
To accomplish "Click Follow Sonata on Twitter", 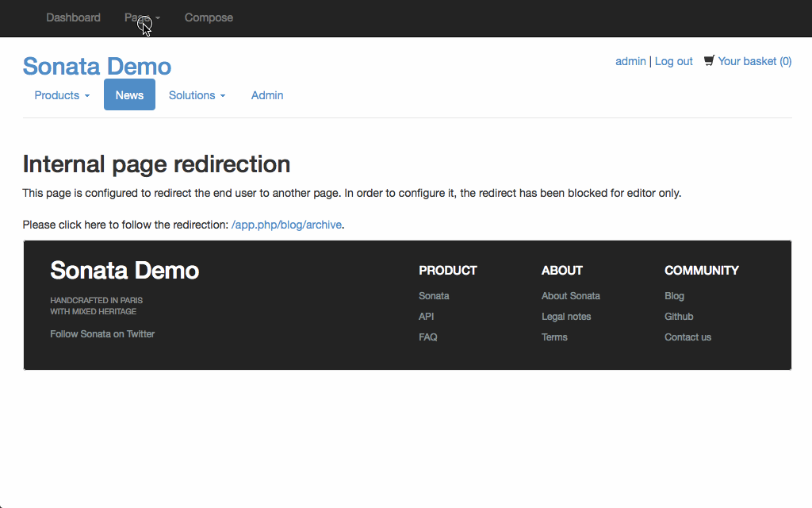I will pos(102,334).
